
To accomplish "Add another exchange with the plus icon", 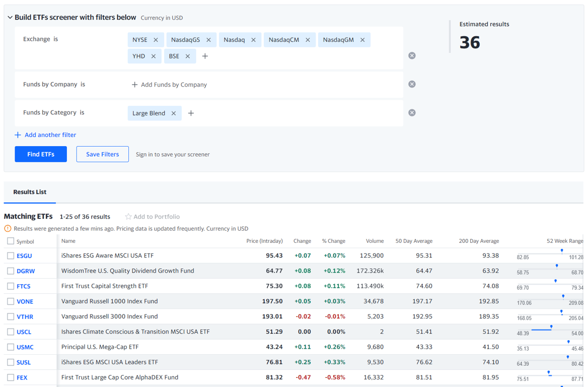I will tap(205, 56).
